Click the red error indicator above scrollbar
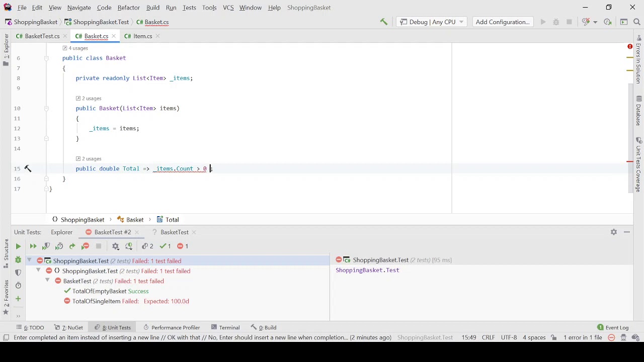This screenshot has width=644, height=362. click(629, 47)
